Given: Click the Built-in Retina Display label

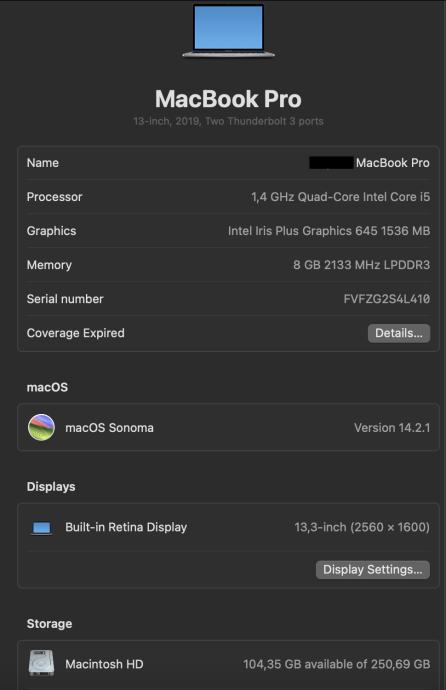Looking at the screenshot, I should click(126, 527).
